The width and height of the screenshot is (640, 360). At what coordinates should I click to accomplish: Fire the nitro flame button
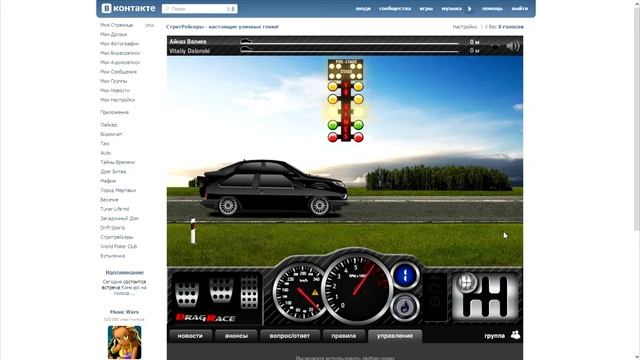coord(404,307)
